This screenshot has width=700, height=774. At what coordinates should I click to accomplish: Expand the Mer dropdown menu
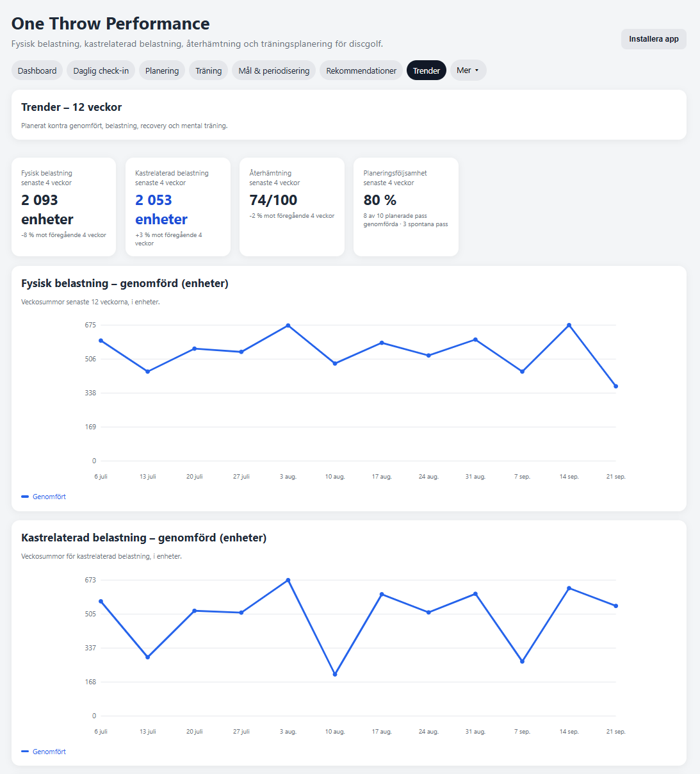[468, 70]
